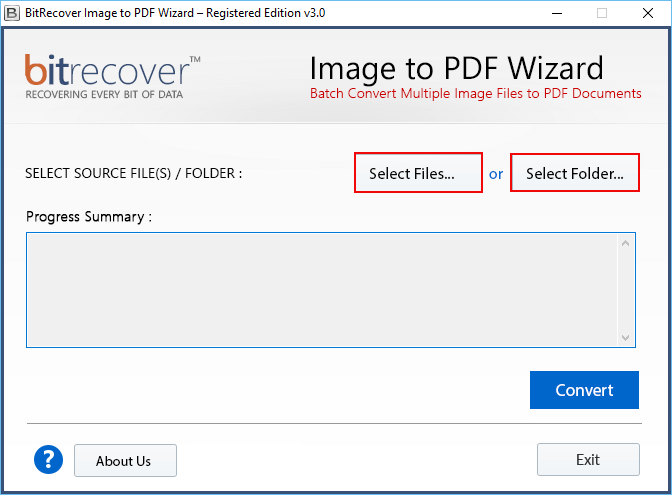Click the bitrecover logo
Screen dimensions: 672x495
click(112, 76)
